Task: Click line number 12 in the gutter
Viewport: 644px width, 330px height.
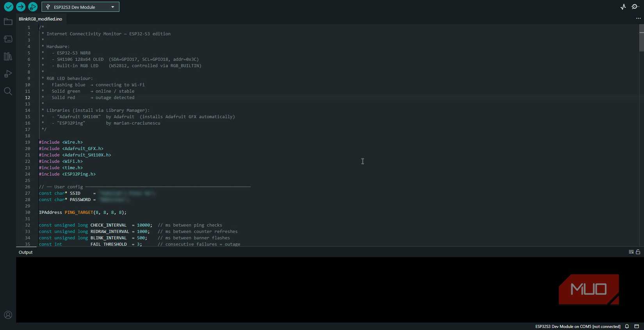Action: 28,98
